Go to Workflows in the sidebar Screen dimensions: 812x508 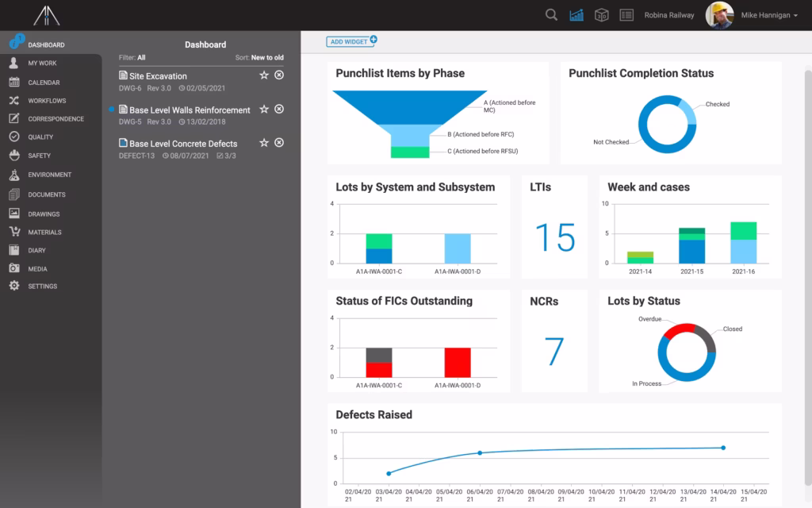(x=47, y=101)
